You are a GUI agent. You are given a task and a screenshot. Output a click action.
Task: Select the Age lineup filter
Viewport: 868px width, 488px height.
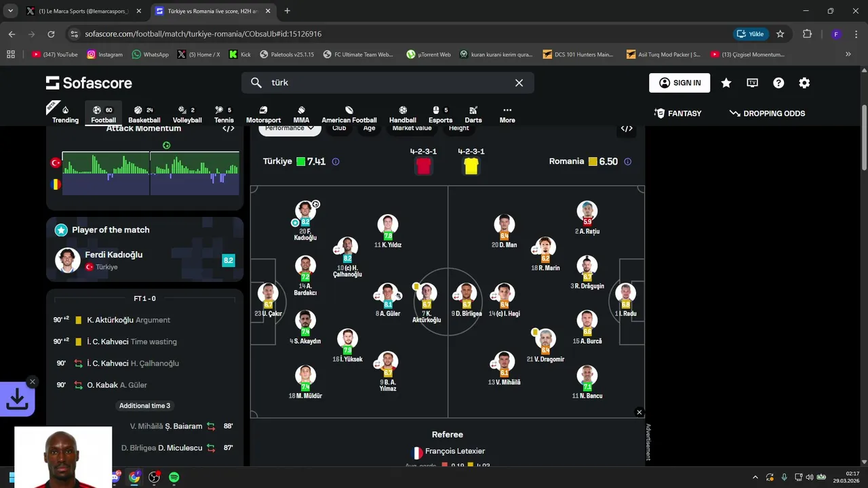[369, 128]
